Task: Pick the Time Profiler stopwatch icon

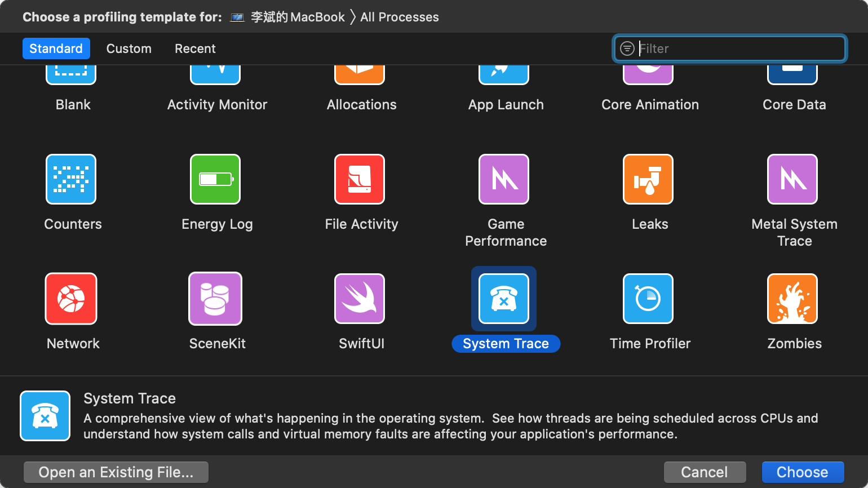Action: coord(648,299)
